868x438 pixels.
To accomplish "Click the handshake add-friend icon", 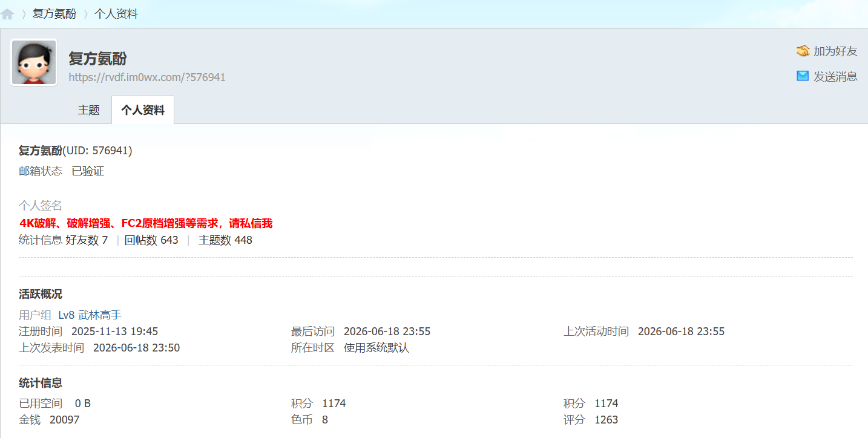I will (803, 51).
